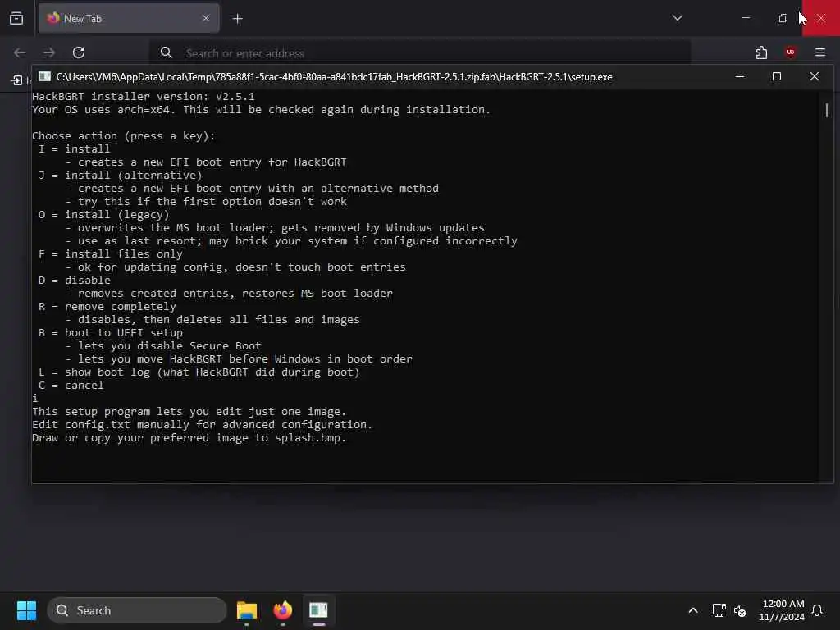
Task: Click 'Draw or copy your preferred image' line
Action: (189, 438)
